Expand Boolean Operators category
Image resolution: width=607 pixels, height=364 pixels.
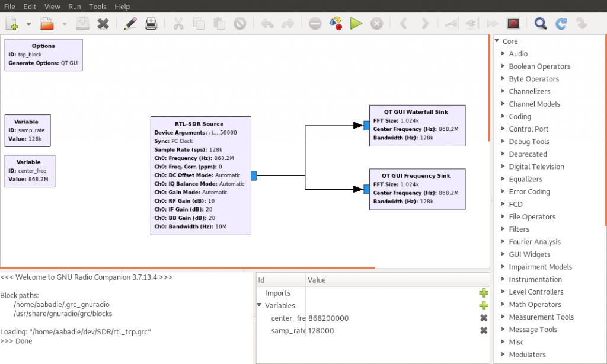pos(503,66)
